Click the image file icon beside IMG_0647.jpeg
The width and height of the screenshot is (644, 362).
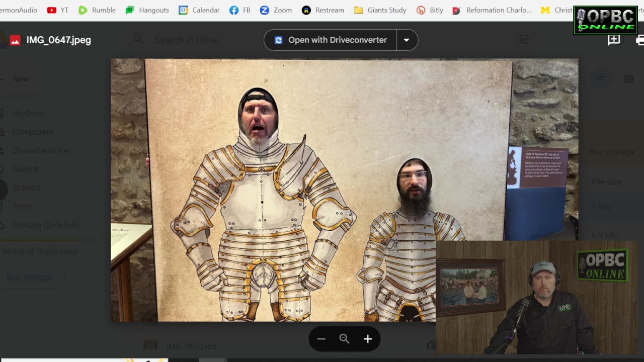16,40
